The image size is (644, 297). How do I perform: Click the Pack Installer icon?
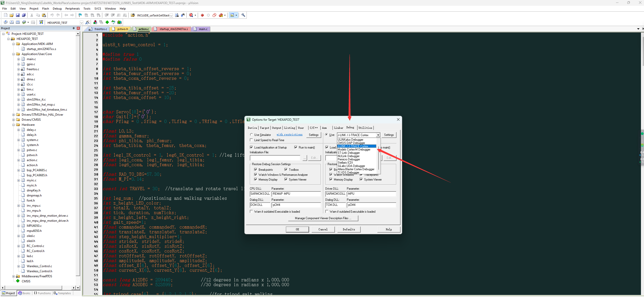coord(119,22)
